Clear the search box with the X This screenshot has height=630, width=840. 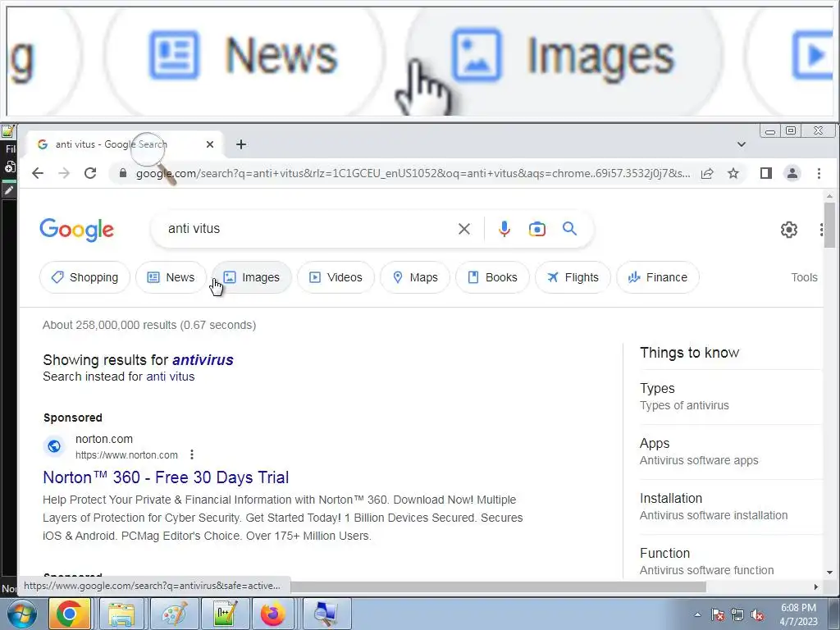point(464,230)
